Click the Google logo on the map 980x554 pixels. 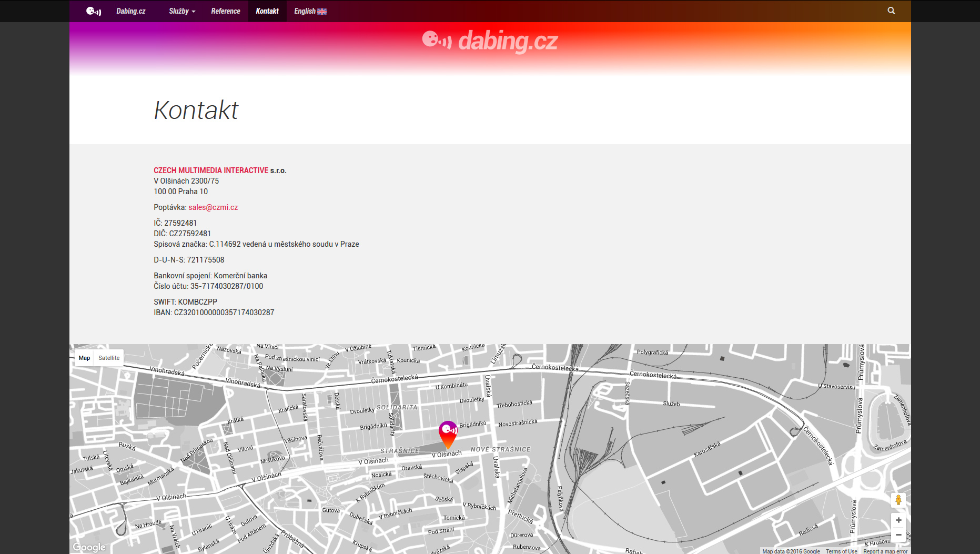click(89, 547)
